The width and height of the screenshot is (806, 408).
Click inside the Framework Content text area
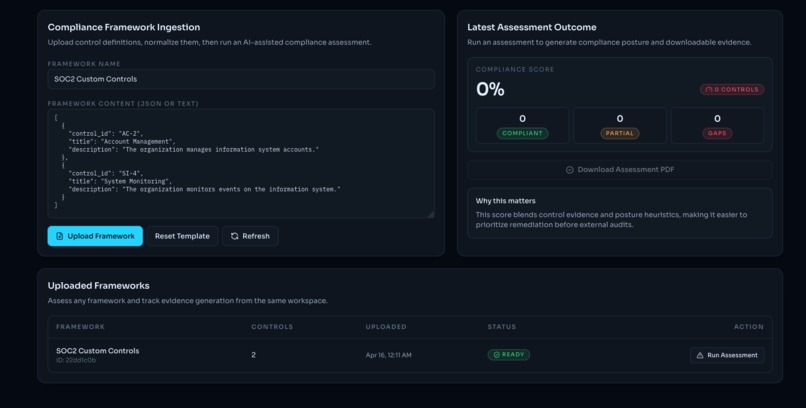[x=241, y=163]
